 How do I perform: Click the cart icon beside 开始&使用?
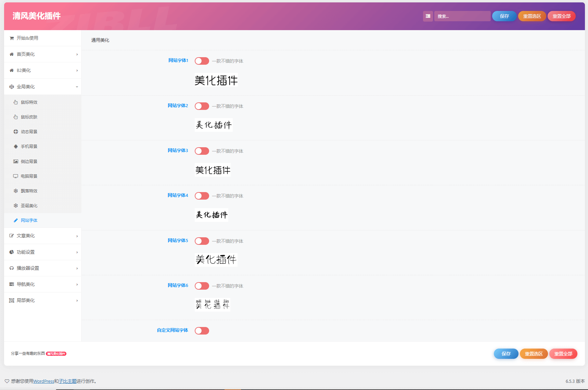12,38
